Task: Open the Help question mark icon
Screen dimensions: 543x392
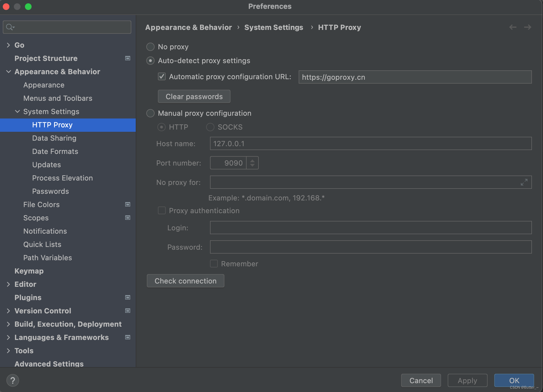Action: pos(12,380)
